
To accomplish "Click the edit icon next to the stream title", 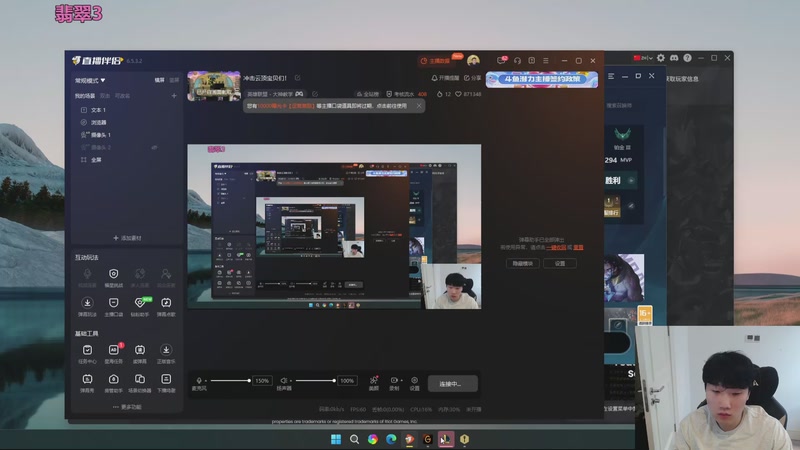I will coord(297,78).
